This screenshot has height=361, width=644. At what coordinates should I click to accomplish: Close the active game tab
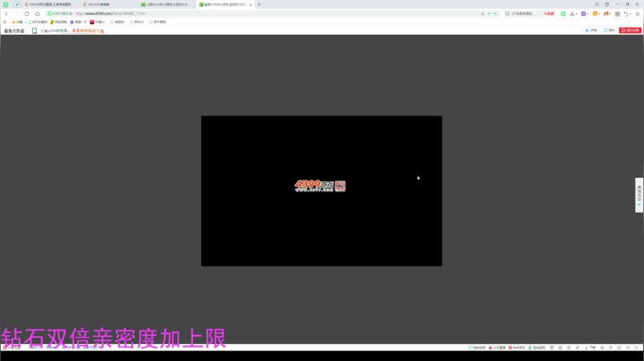[250, 4]
